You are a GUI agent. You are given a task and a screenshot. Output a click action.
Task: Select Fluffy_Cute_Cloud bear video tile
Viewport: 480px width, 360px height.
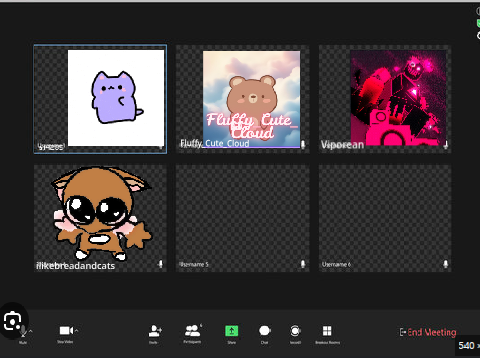(243, 99)
